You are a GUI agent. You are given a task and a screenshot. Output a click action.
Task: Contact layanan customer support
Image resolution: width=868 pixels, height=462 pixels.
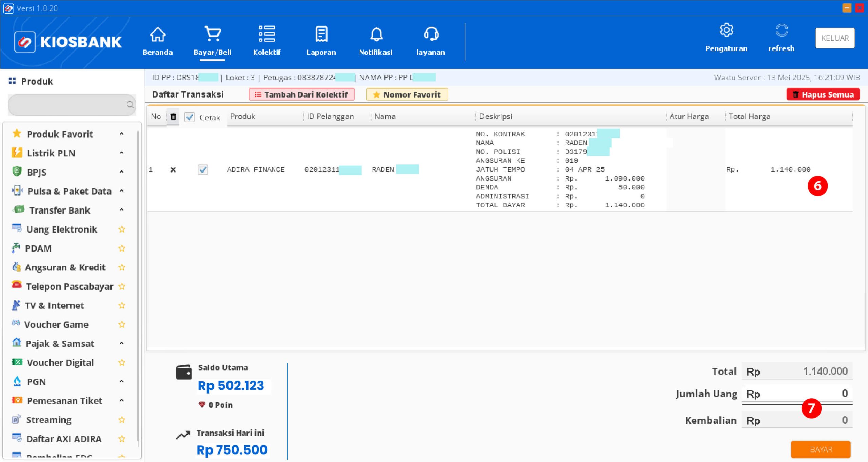[431, 41]
